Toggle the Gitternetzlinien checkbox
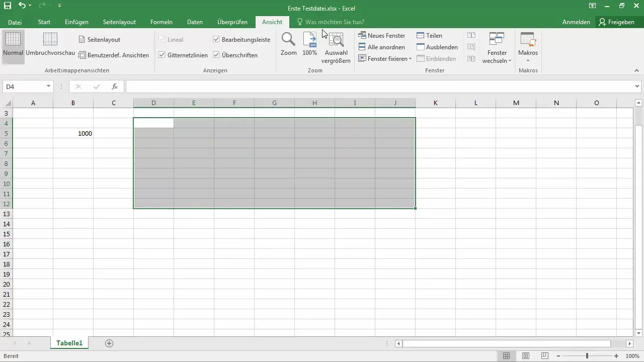This screenshot has height=362, width=644. 162,55
